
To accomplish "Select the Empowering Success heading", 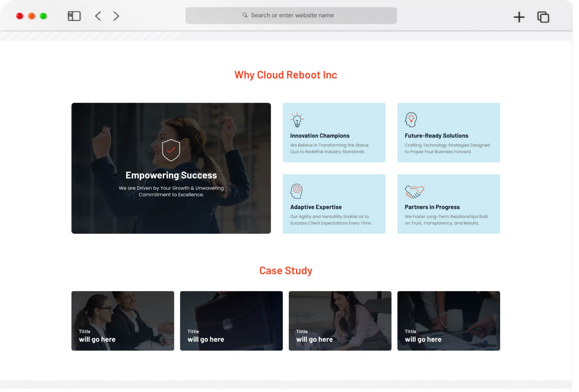I will click(x=171, y=175).
